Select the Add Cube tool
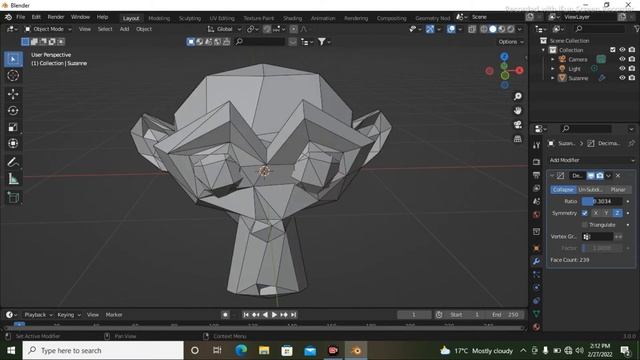Screen dimensions: 640x360 13,198
